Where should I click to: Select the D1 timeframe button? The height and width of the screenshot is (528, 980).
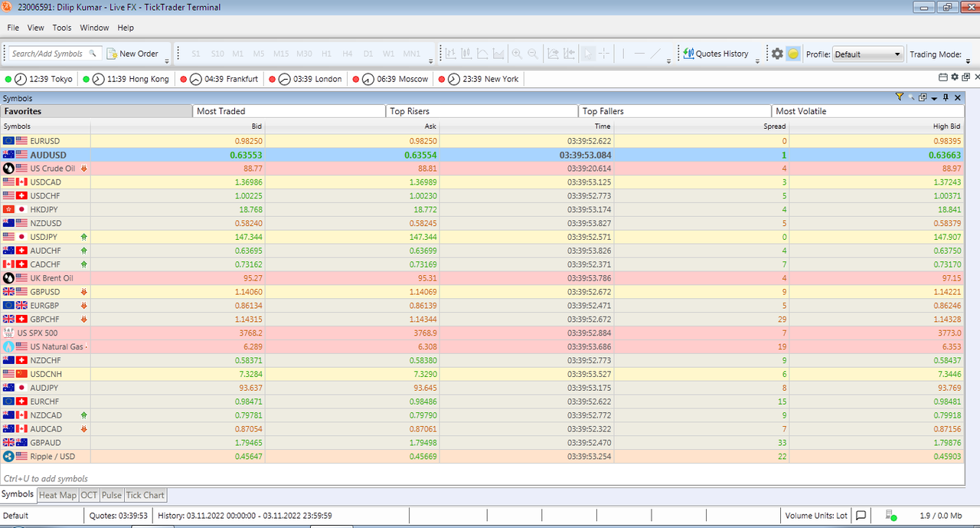368,54
